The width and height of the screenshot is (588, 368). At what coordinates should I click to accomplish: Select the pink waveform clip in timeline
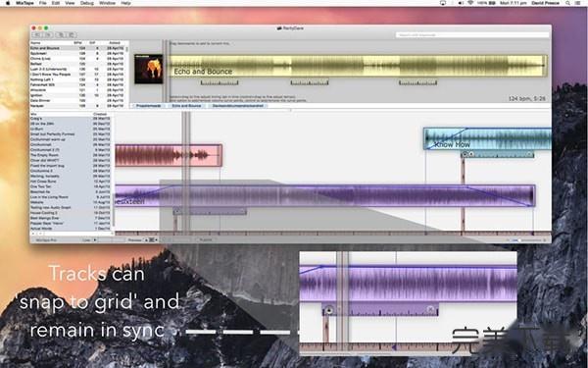pos(169,155)
